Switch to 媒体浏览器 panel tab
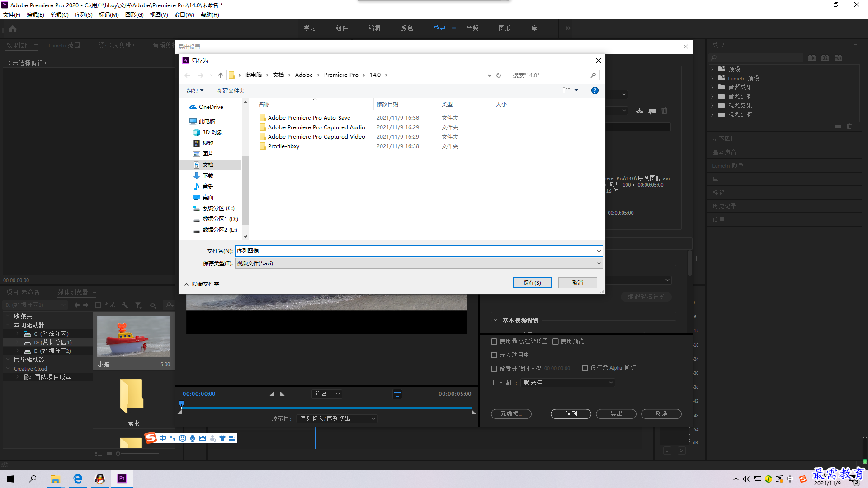 pos(73,292)
